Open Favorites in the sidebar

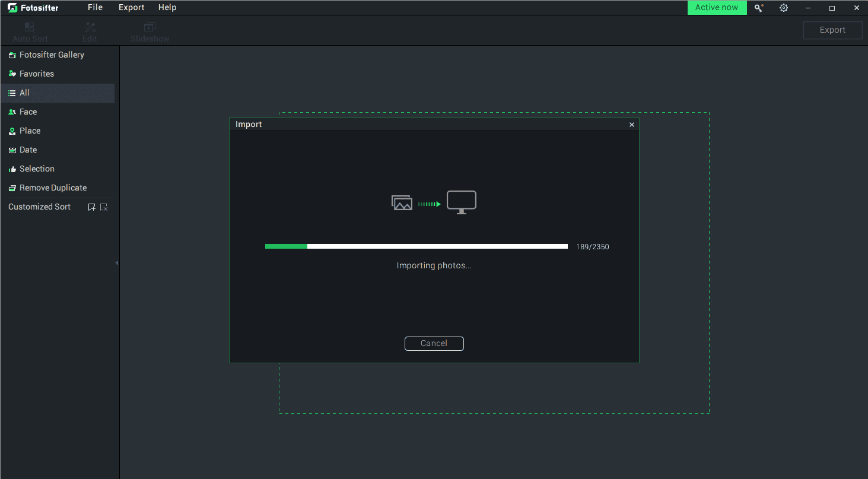pyautogui.click(x=36, y=74)
